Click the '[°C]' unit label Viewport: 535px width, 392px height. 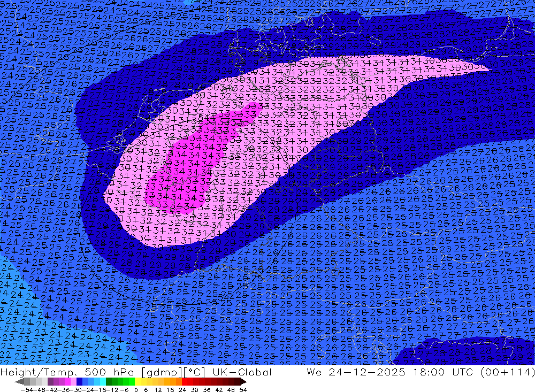[x=194, y=372]
